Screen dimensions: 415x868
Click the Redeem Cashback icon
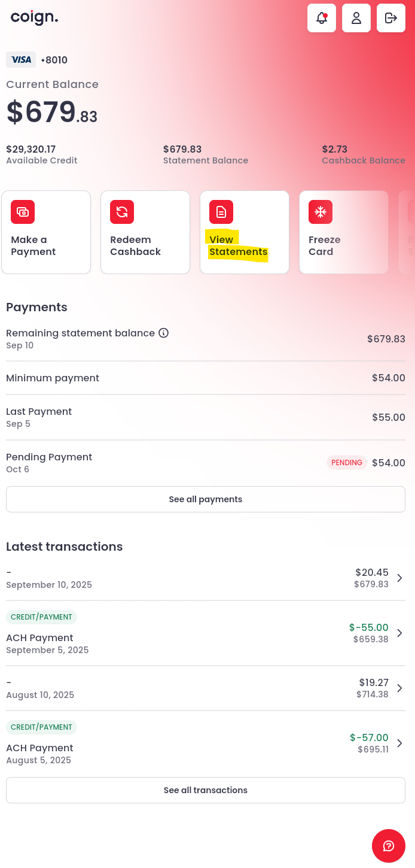[122, 212]
